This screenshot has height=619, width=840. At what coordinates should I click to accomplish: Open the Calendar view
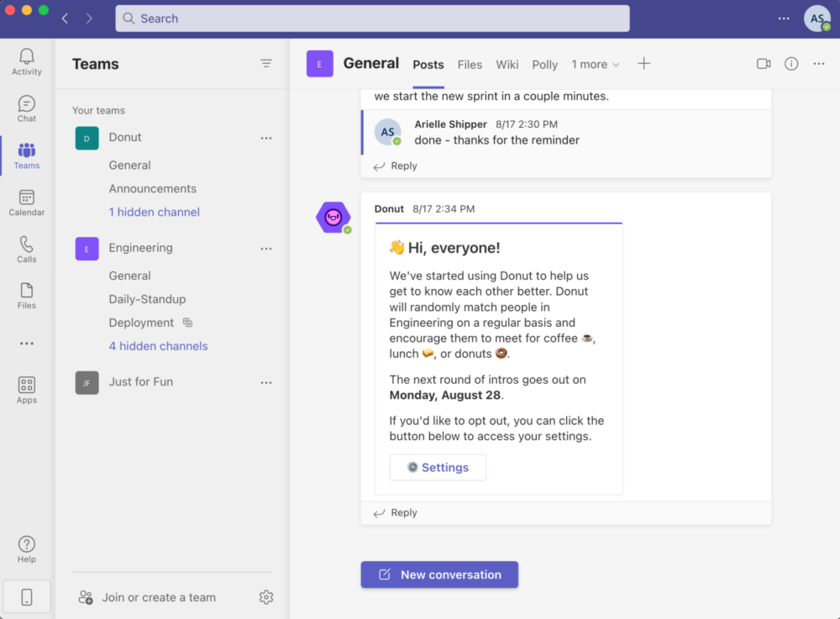pos(26,203)
